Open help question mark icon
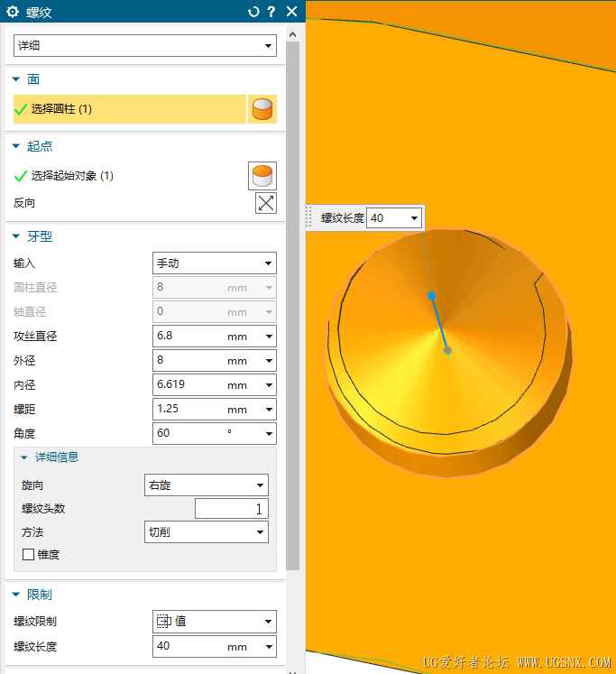 271,12
